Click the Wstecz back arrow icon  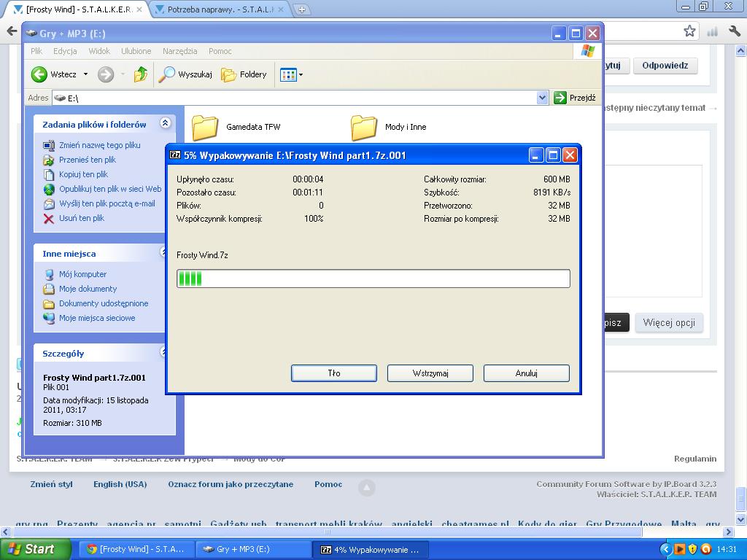click(x=39, y=74)
